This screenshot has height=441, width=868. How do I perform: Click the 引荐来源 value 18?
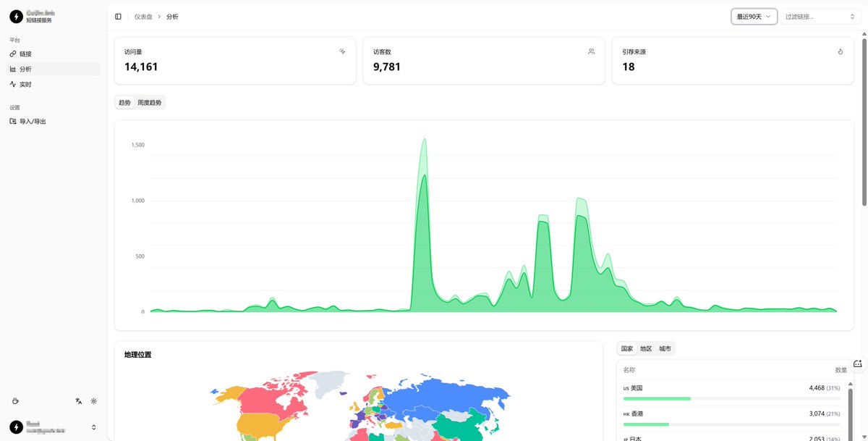pyautogui.click(x=629, y=67)
